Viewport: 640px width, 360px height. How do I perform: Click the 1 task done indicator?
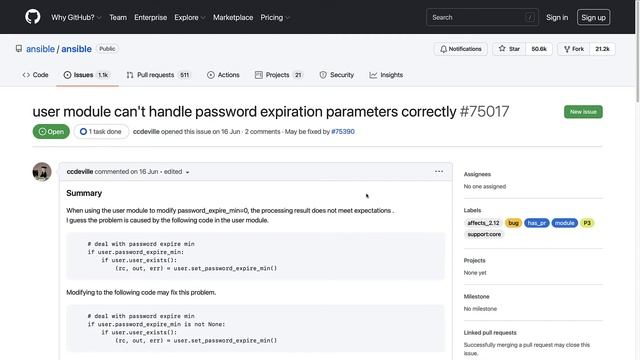tap(101, 131)
